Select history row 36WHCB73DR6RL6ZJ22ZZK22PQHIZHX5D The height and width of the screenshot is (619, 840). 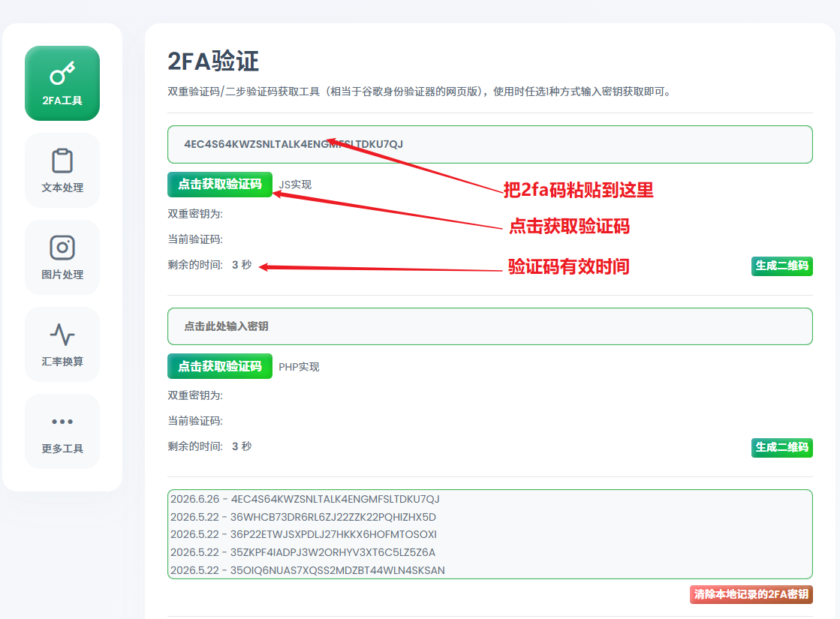[x=303, y=517]
